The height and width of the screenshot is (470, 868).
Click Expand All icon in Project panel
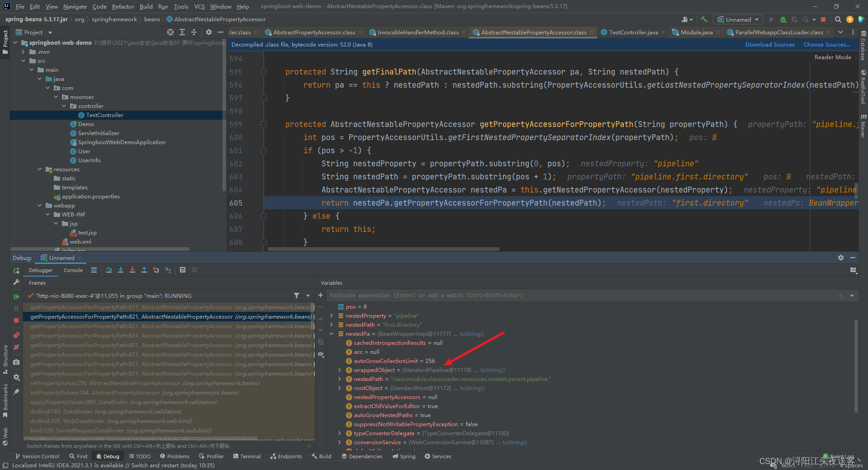[182, 32]
